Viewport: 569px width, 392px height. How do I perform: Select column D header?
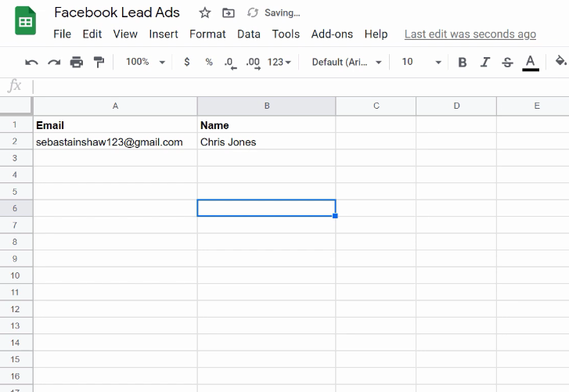click(x=456, y=106)
